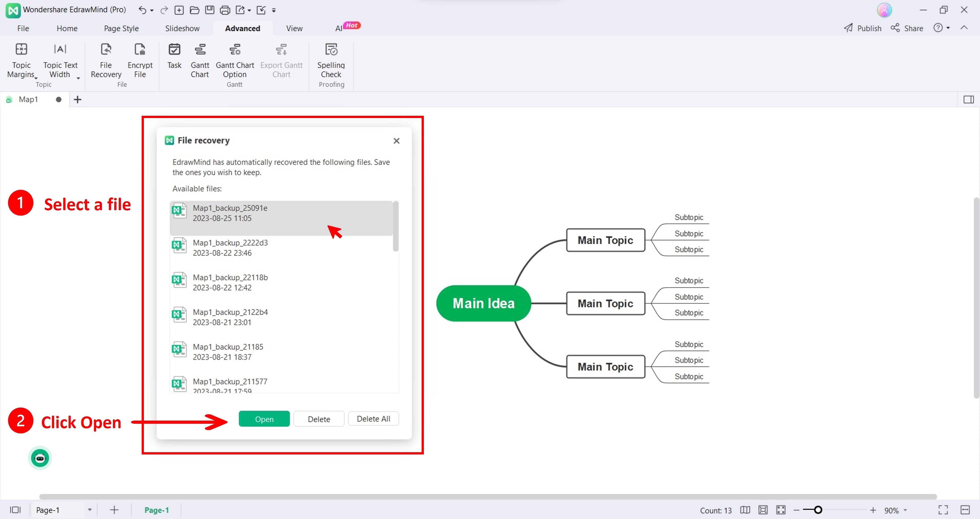The height and width of the screenshot is (519, 980).
Task: Click the Delete All button
Action: 373,419
